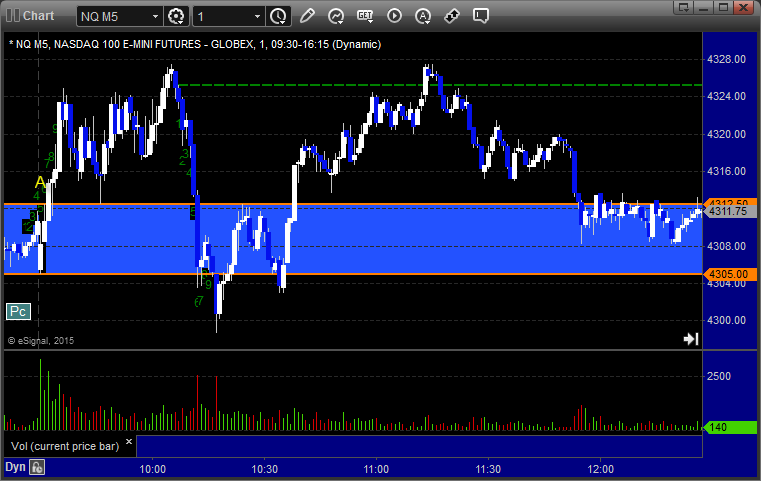This screenshot has width=761, height=481.
Task: Click the 10:00 time axis label
Action: tap(152, 469)
